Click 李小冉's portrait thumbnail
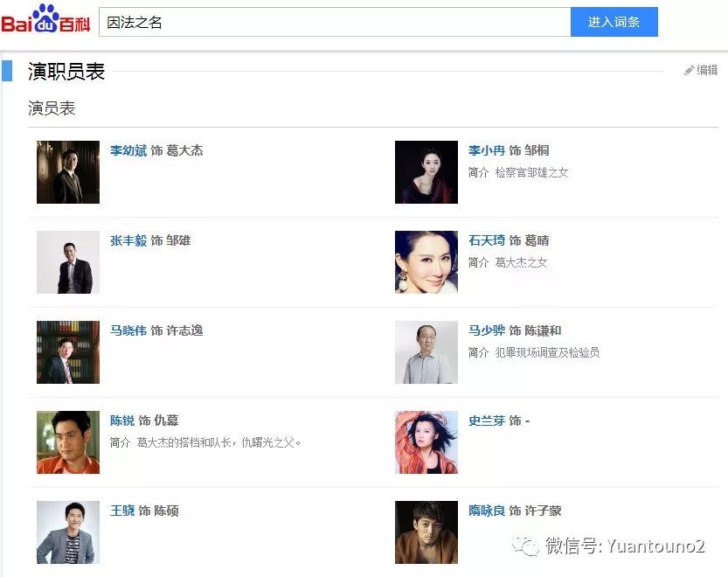Screen dimensions: 728x577 426,172
